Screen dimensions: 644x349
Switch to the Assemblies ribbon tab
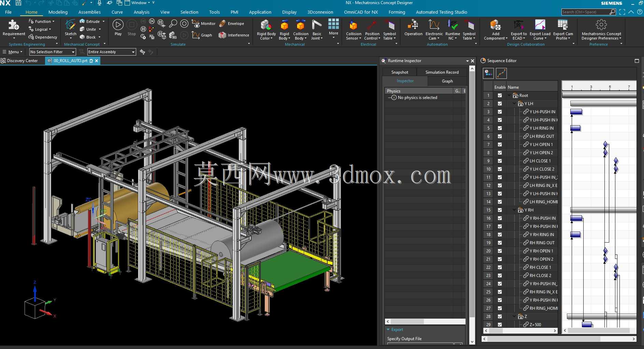pos(89,12)
